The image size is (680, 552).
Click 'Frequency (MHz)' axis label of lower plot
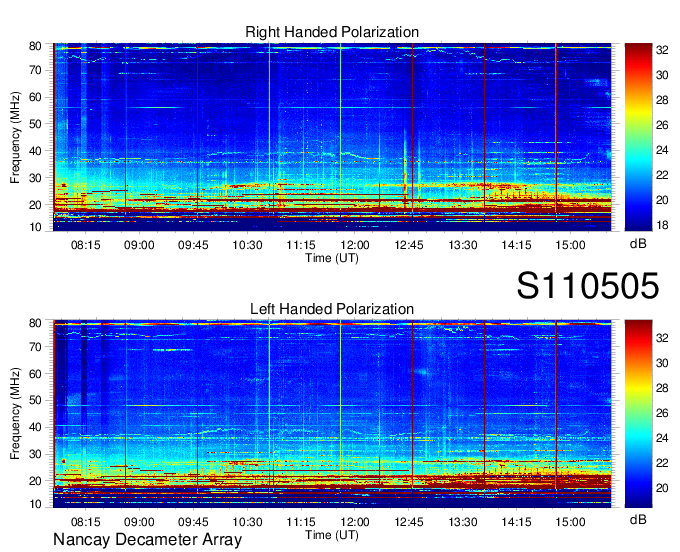pyautogui.click(x=15, y=414)
